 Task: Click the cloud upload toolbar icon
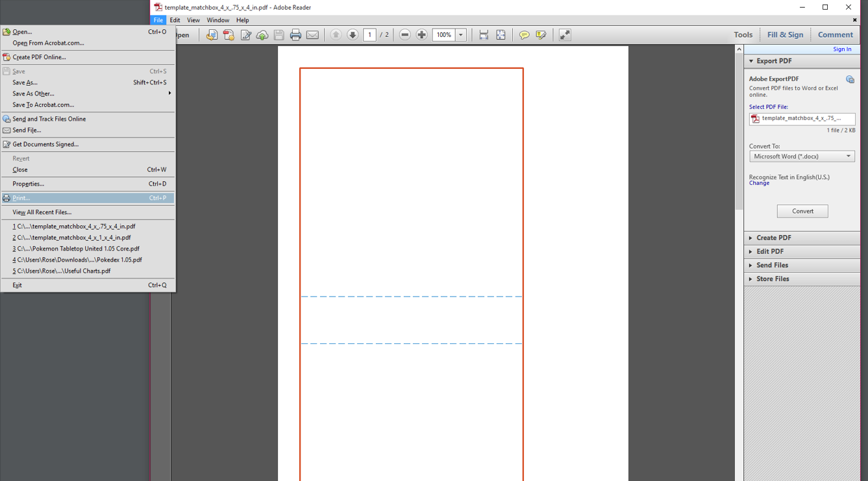point(262,35)
